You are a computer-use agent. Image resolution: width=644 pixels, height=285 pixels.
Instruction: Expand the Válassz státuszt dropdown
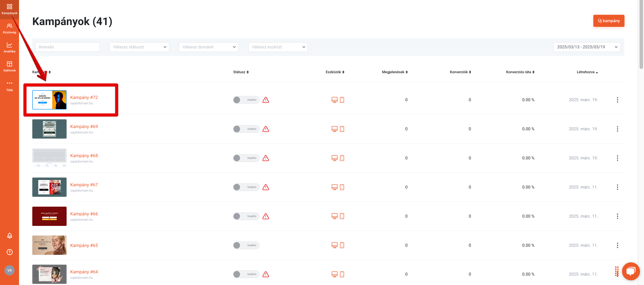[x=139, y=47]
